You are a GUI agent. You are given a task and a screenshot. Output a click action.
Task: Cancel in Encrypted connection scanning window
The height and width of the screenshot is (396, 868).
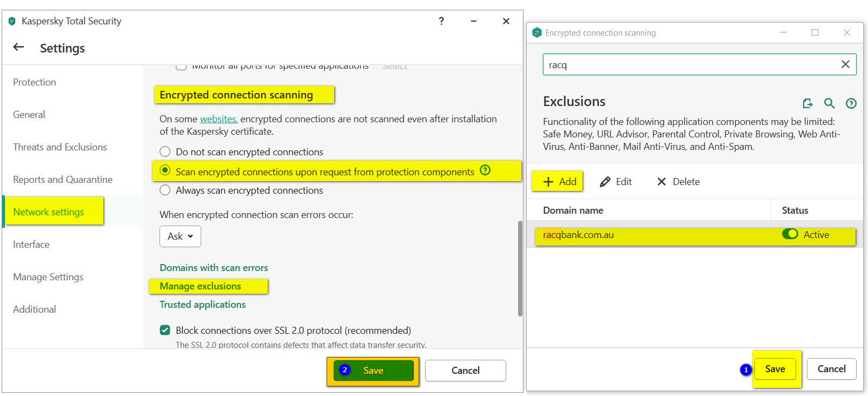(x=831, y=369)
